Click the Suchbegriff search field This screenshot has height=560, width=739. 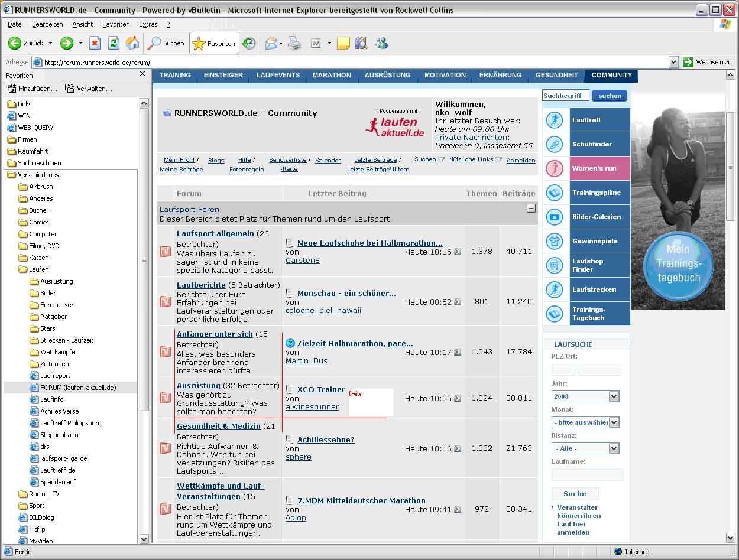coord(565,96)
